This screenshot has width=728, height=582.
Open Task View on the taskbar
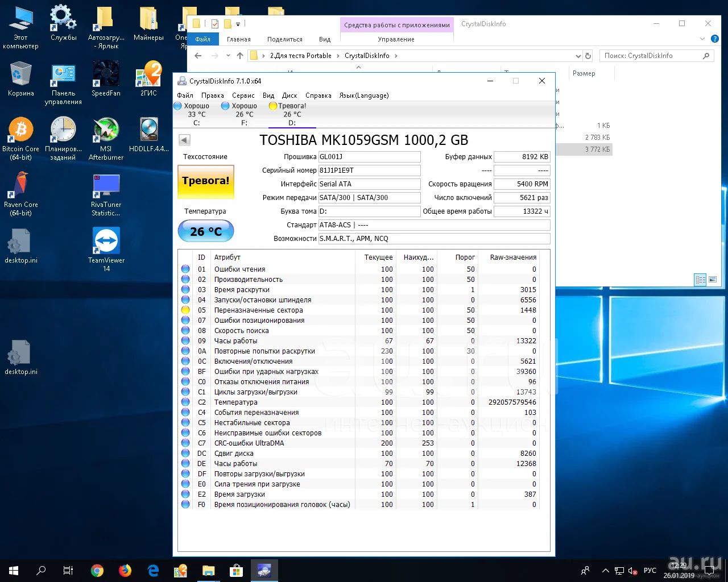pyautogui.click(x=68, y=571)
